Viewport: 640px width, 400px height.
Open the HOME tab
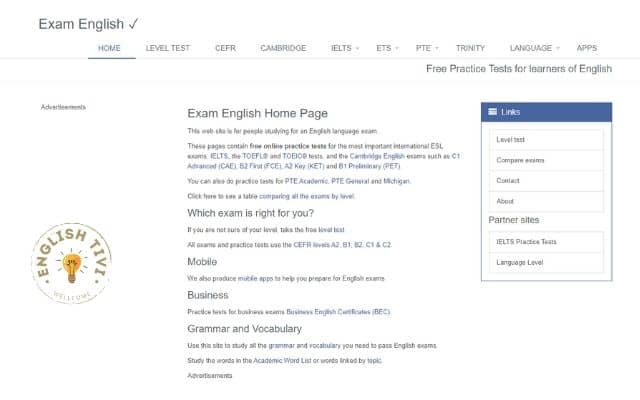tap(109, 48)
